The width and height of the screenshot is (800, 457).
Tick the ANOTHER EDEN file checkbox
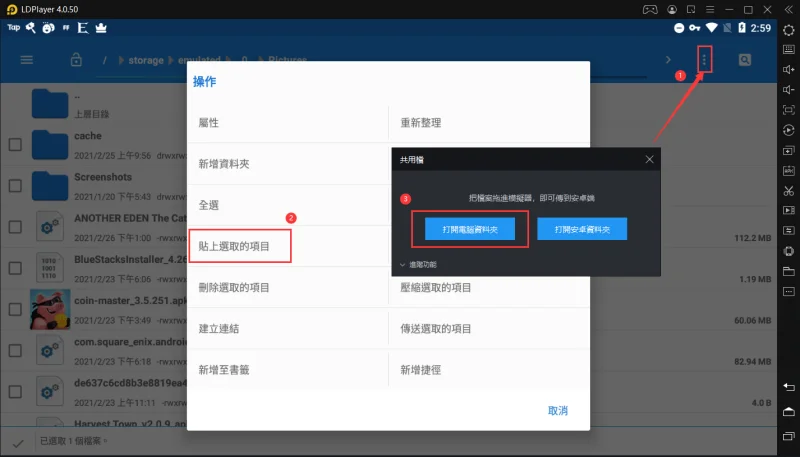pos(15,226)
